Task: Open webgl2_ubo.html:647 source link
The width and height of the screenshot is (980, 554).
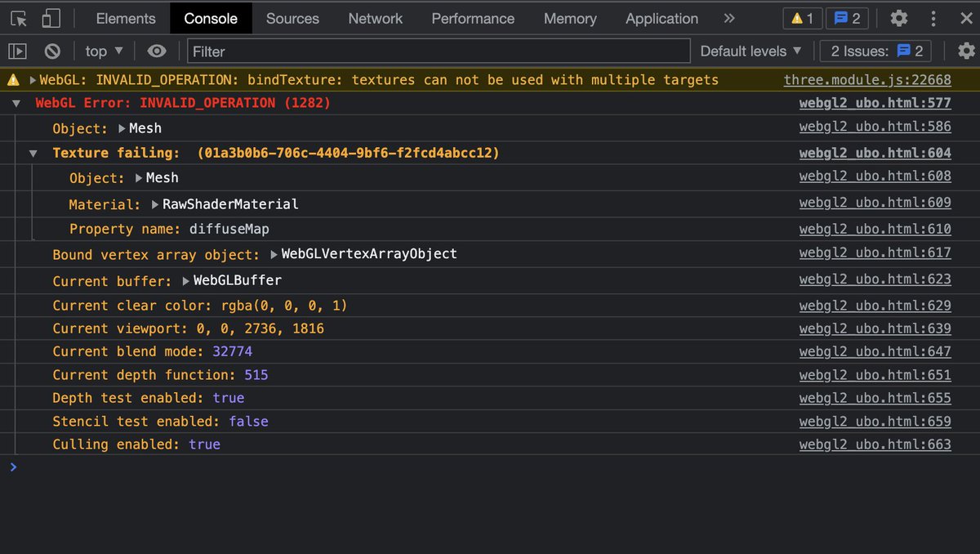Action: (875, 351)
